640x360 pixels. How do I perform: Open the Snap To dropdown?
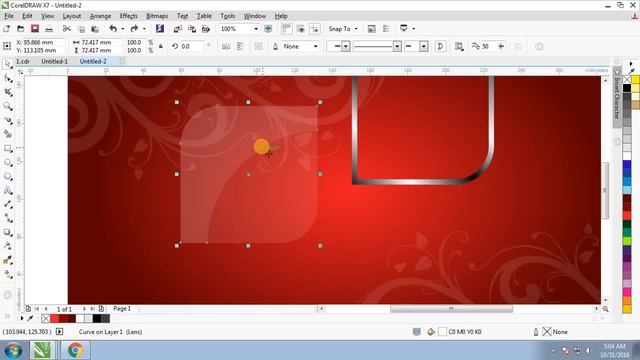pyautogui.click(x=343, y=29)
